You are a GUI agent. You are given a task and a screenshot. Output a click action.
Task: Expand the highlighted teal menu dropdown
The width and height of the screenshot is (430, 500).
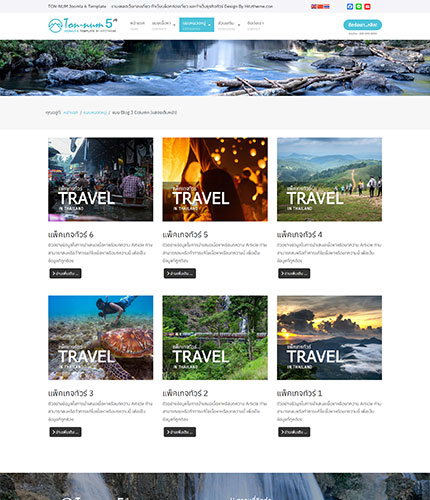pyautogui.click(x=210, y=25)
